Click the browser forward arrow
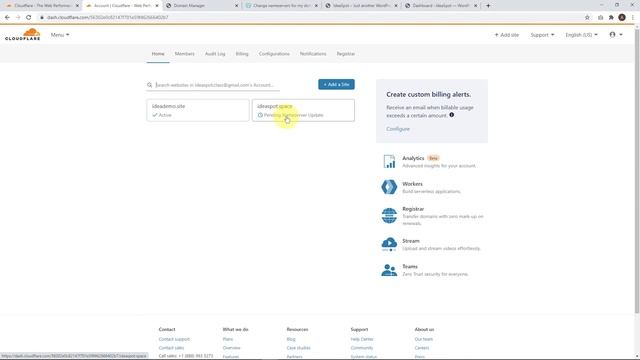The height and width of the screenshot is (360, 640). point(18,18)
